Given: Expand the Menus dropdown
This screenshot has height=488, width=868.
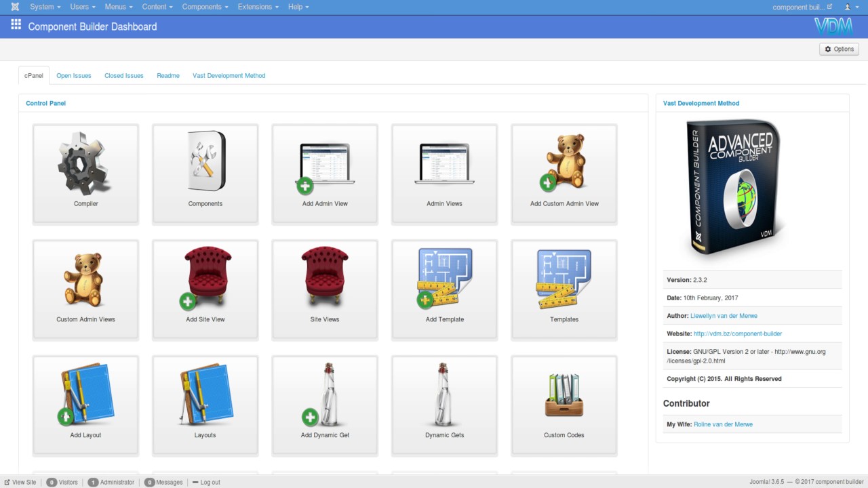Looking at the screenshot, I should (x=119, y=7).
